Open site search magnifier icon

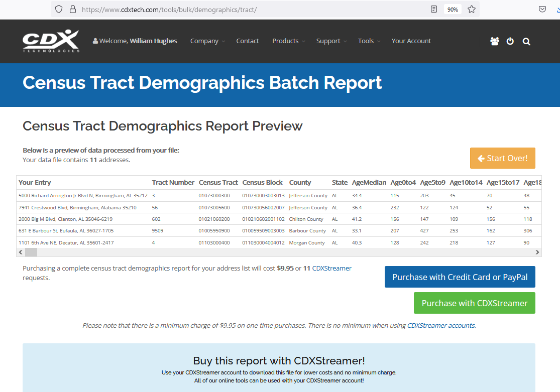coord(526,42)
